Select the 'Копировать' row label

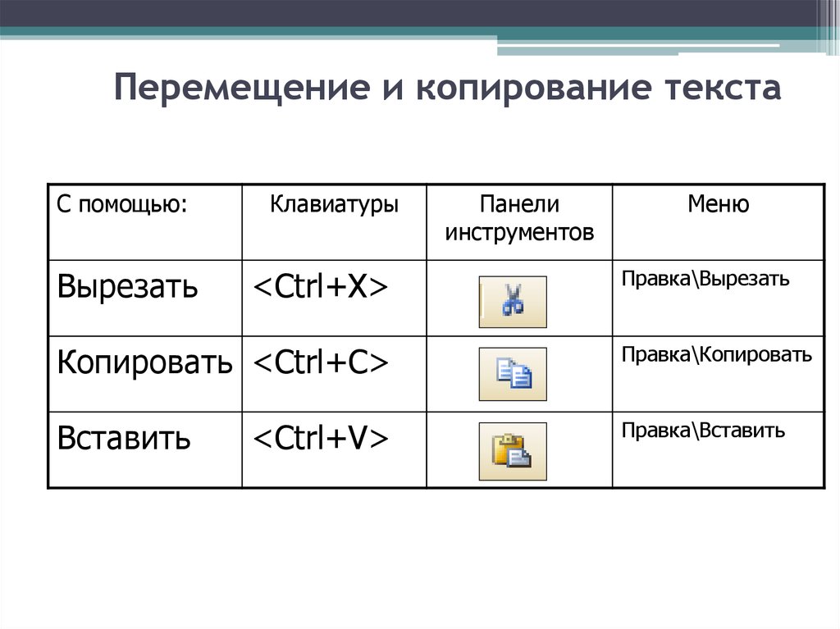144,362
